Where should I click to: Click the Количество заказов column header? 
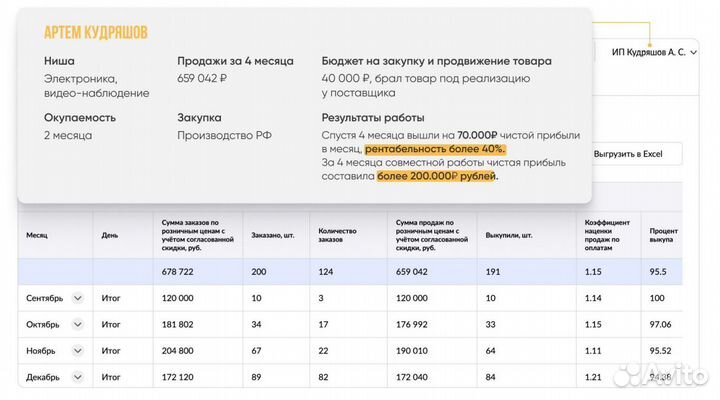337,235
